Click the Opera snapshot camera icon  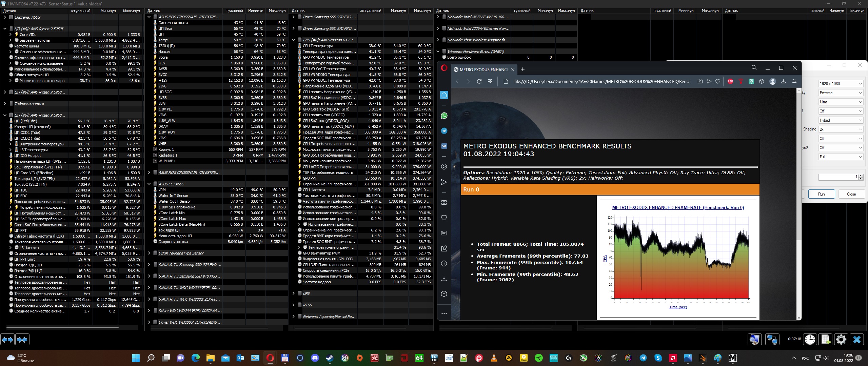700,81
